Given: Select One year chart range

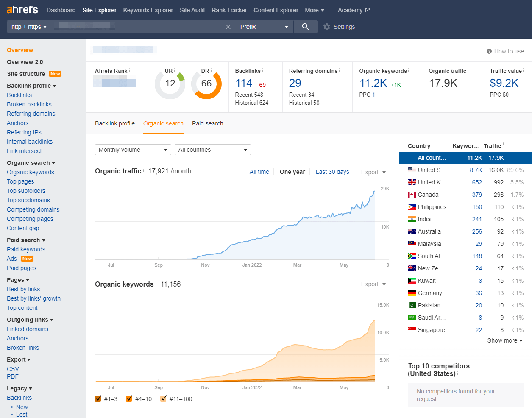Looking at the screenshot, I should 292,172.
